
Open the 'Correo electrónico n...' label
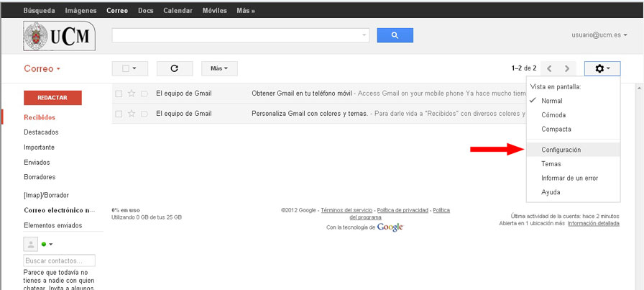point(60,210)
